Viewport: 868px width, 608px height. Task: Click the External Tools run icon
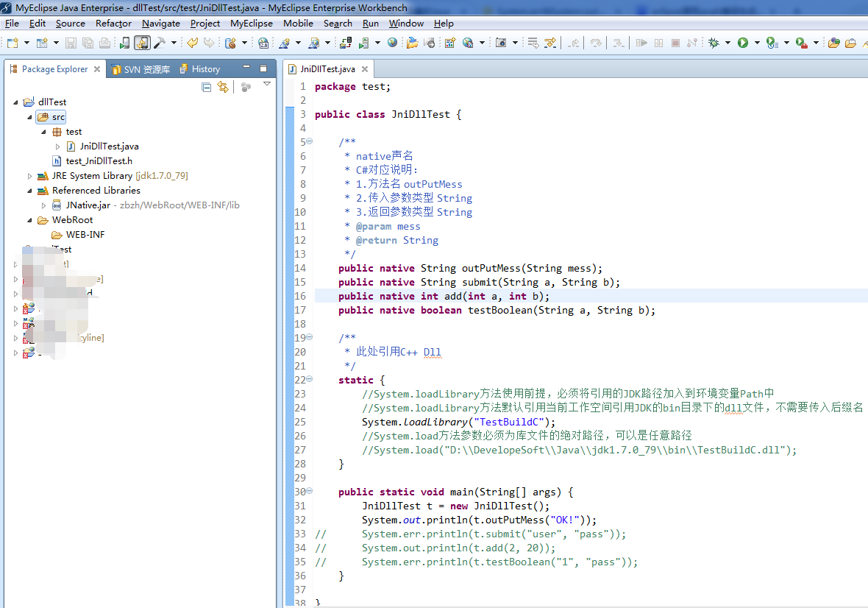point(801,43)
